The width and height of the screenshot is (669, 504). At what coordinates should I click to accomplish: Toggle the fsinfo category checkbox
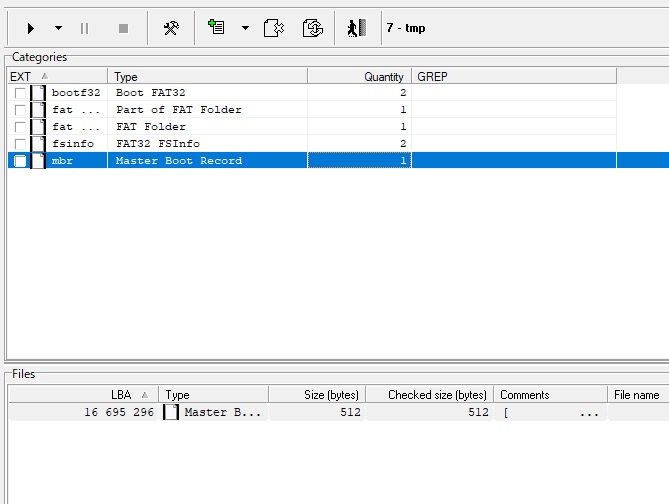(20, 144)
